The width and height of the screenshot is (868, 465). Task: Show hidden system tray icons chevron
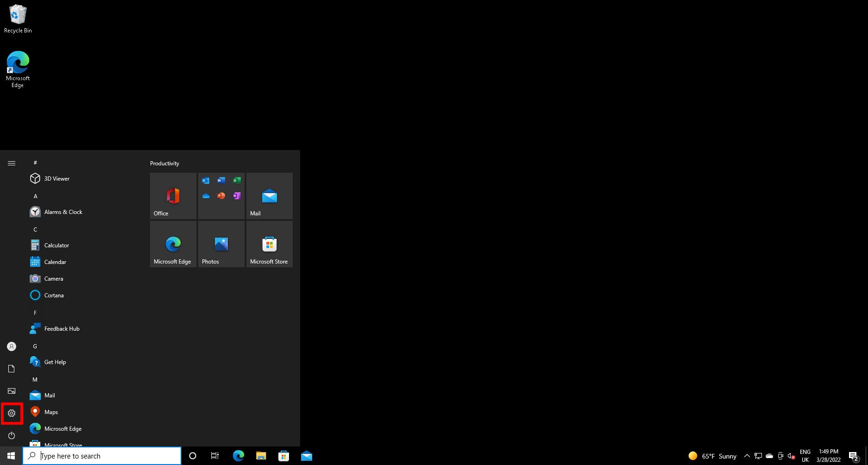tap(747, 456)
